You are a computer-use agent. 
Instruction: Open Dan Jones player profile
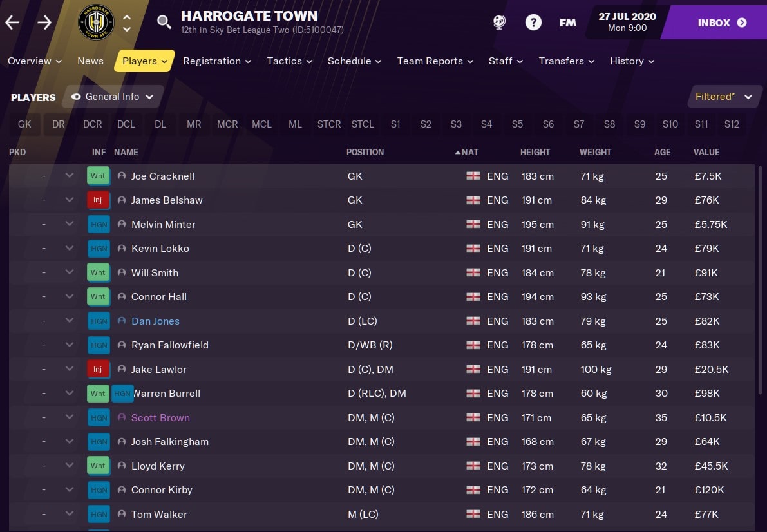click(x=155, y=321)
